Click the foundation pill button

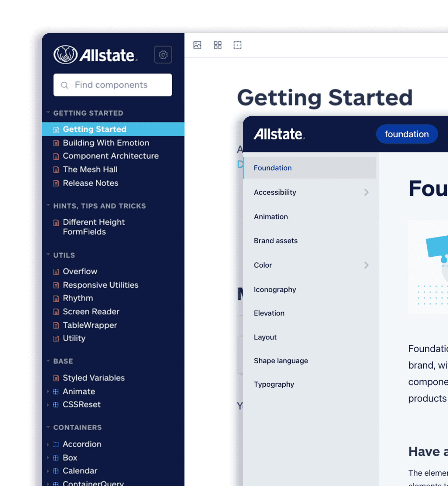click(407, 134)
